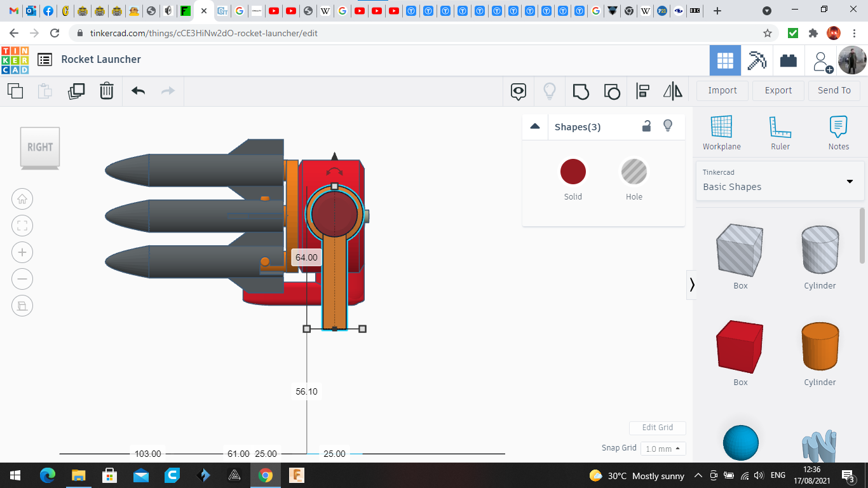Click the Undo arrow
Image resolution: width=868 pixels, height=488 pixels.
139,91
